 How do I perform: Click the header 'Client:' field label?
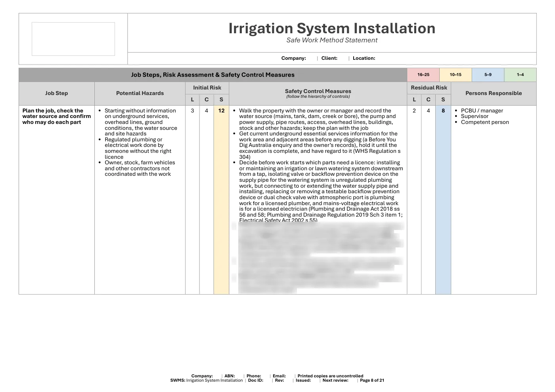pos(329,58)
